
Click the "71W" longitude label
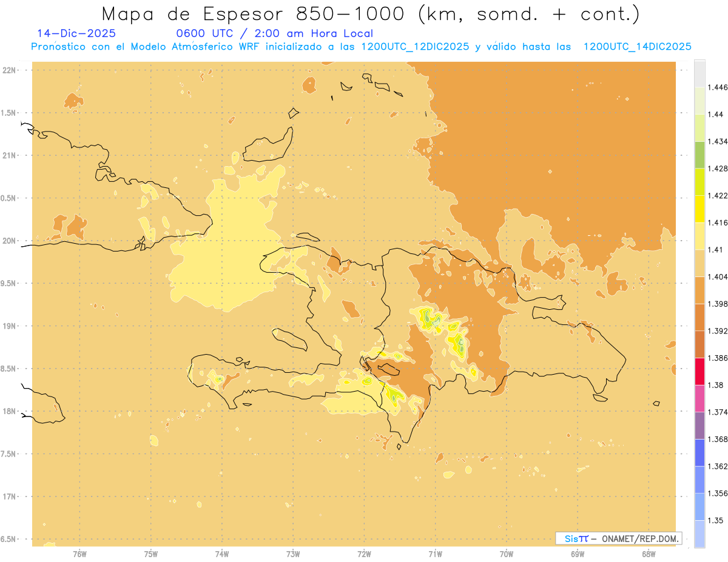point(436,554)
